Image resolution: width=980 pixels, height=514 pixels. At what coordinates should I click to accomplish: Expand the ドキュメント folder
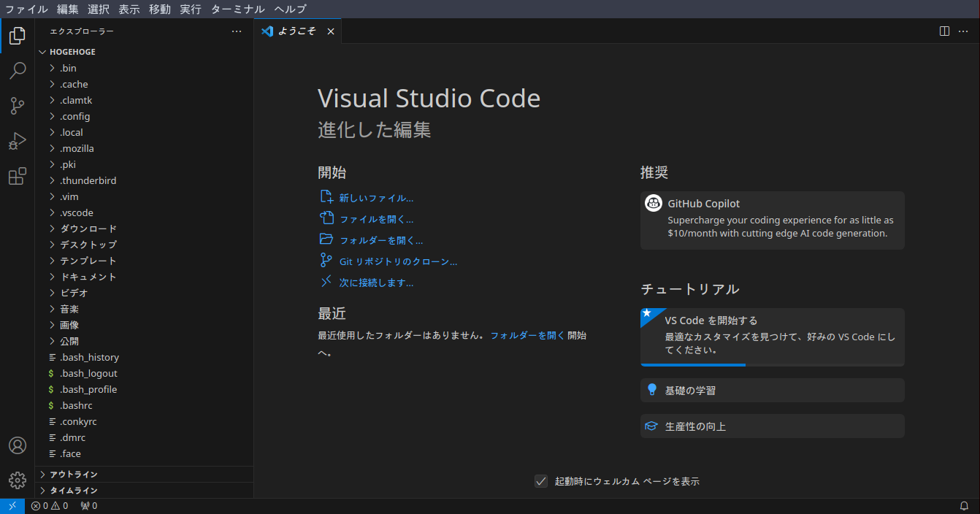(x=144, y=277)
